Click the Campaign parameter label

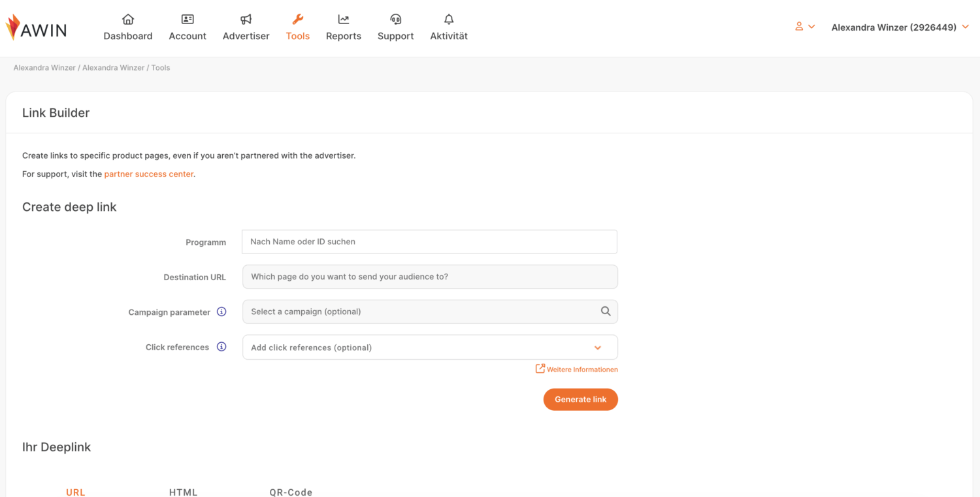[169, 312]
